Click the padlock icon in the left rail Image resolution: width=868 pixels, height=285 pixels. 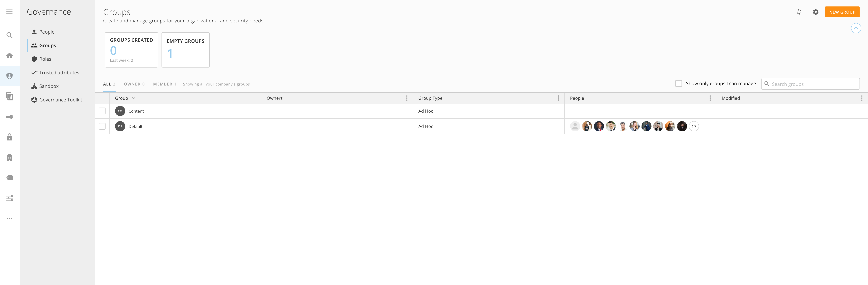click(x=10, y=137)
